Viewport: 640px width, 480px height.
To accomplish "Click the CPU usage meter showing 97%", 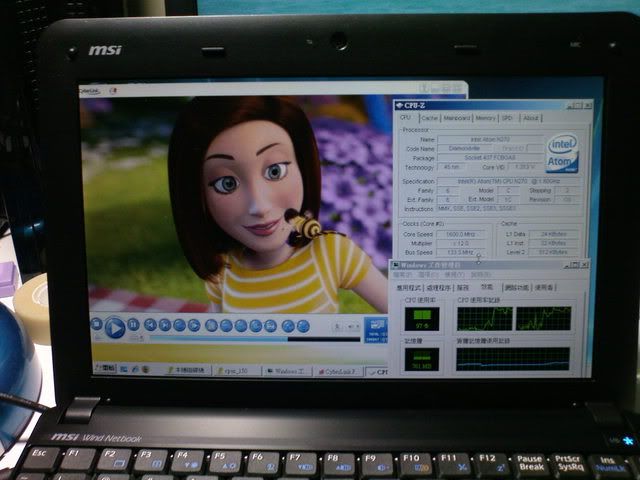I will (x=422, y=319).
